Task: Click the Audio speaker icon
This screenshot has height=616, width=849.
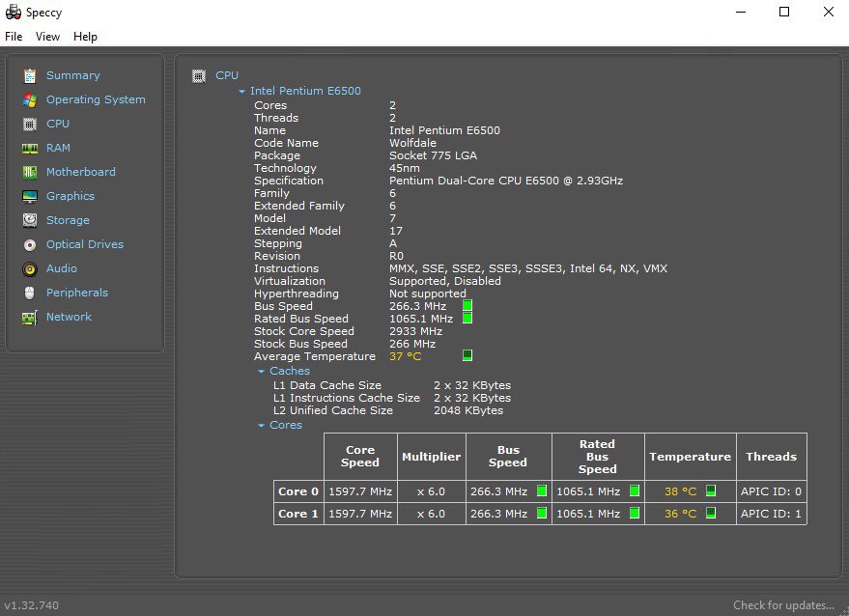Action: 30,268
